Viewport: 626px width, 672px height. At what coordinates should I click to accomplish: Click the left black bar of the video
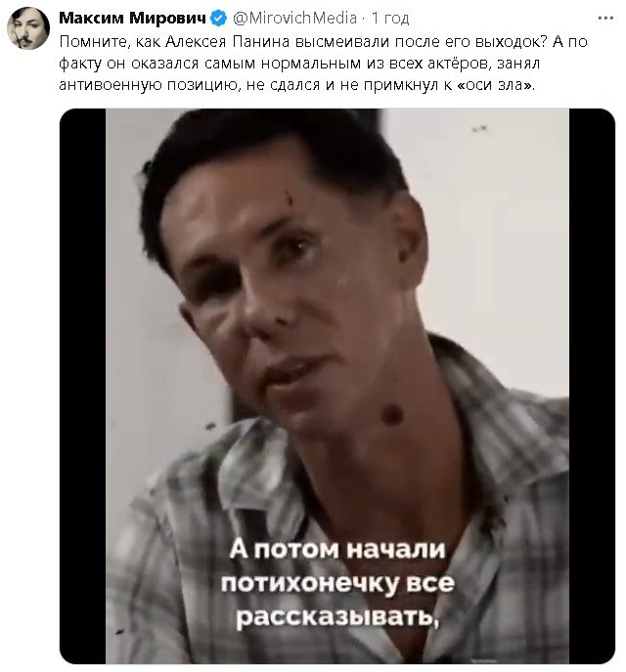83,385
